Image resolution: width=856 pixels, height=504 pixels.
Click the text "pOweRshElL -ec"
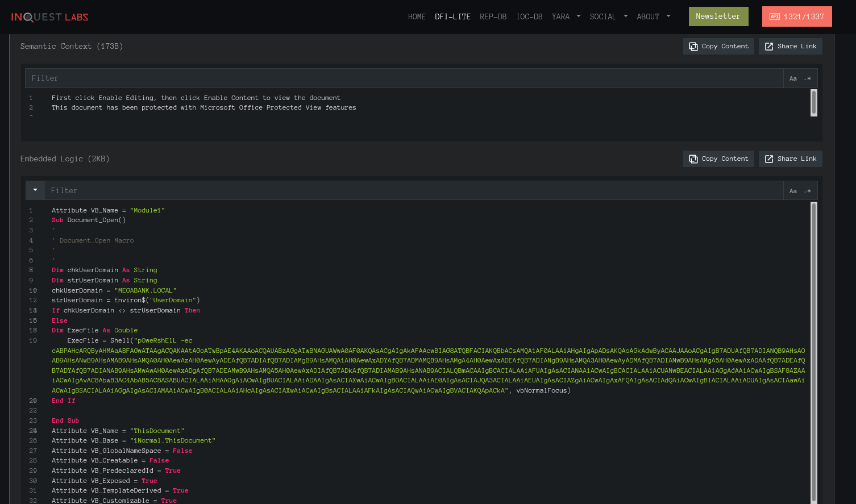(x=164, y=340)
